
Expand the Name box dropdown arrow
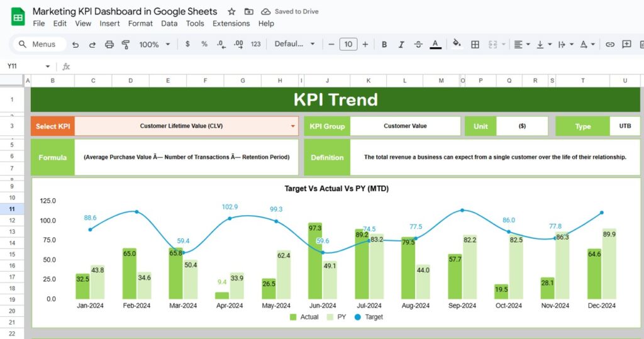48,66
